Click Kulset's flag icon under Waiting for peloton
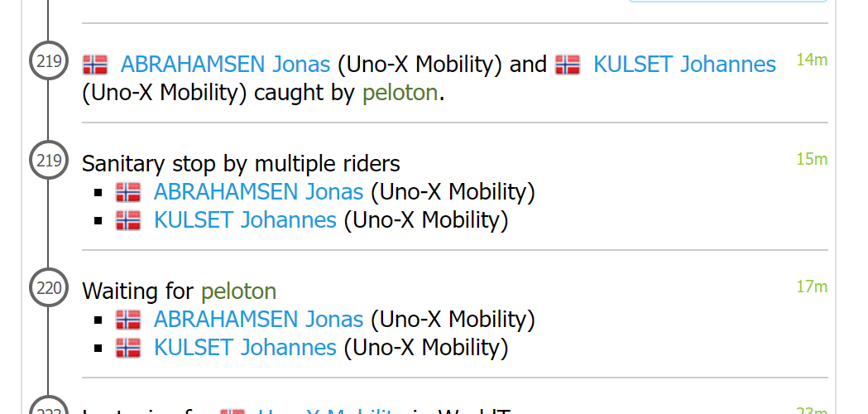868x414 pixels. point(128,348)
